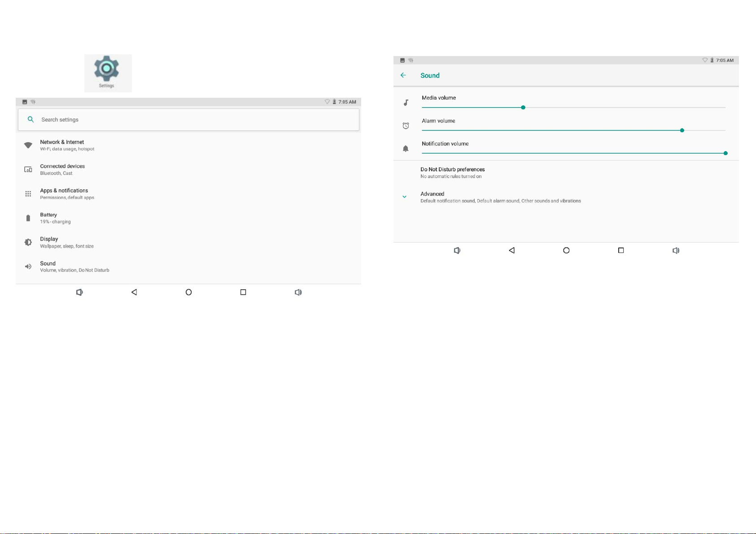This screenshot has width=756, height=534.
Task: Tap the alarm clock icon beside Alarm volume
Action: 406,126
